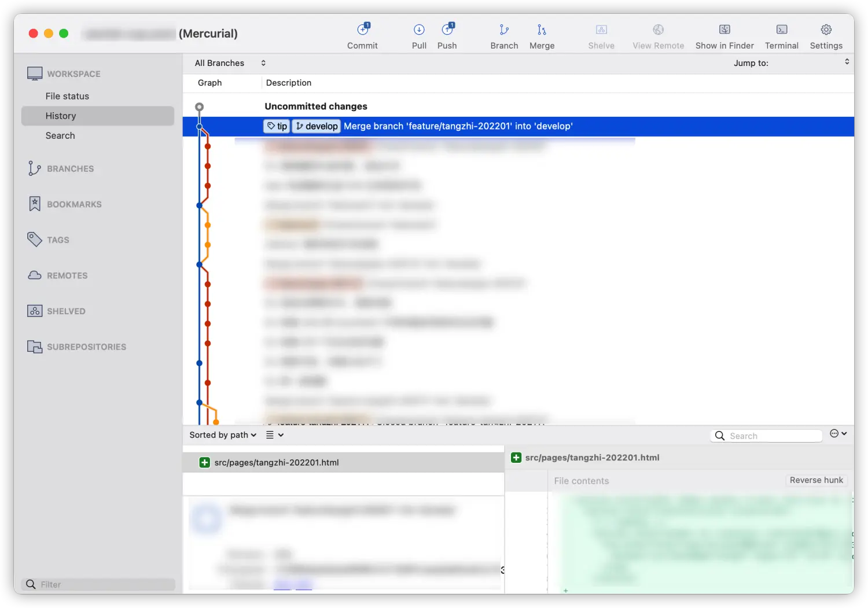This screenshot has width=868, height=608.
Task: Click the sidebar Filter magnifier icon
Action: [31, 584]
